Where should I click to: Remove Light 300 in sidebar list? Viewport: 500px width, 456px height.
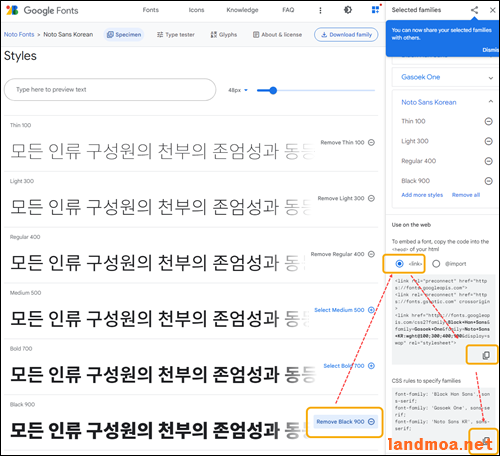(488, 141)
